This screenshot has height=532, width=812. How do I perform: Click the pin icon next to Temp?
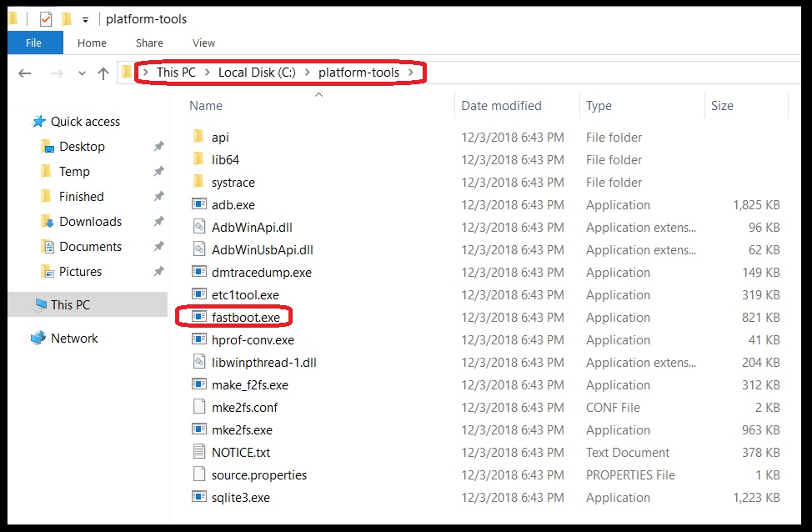point(159,172)
